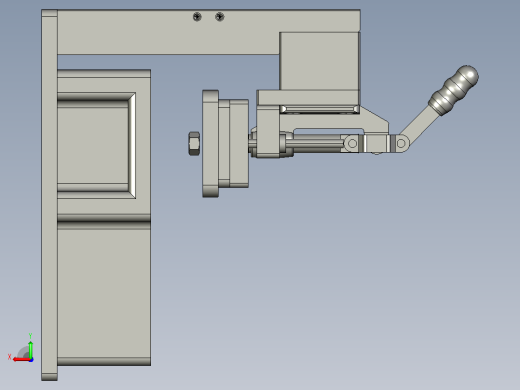Select the toggle clamp handle pivot pin

click(x=401, y=144)
